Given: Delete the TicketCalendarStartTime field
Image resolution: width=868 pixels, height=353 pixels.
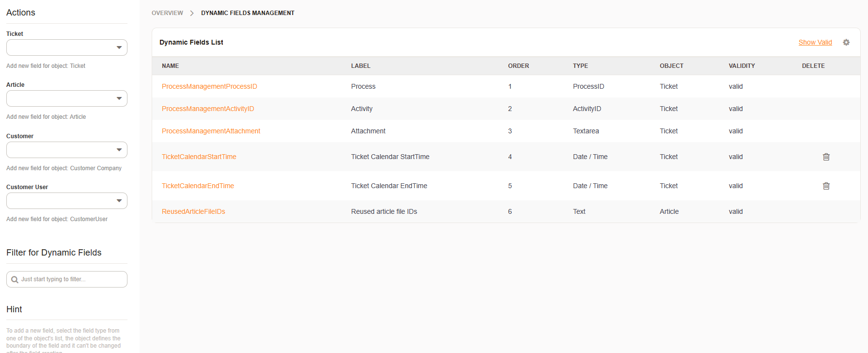Looking at the screenshot, I should pyautogui.click(x=826, y=157).
